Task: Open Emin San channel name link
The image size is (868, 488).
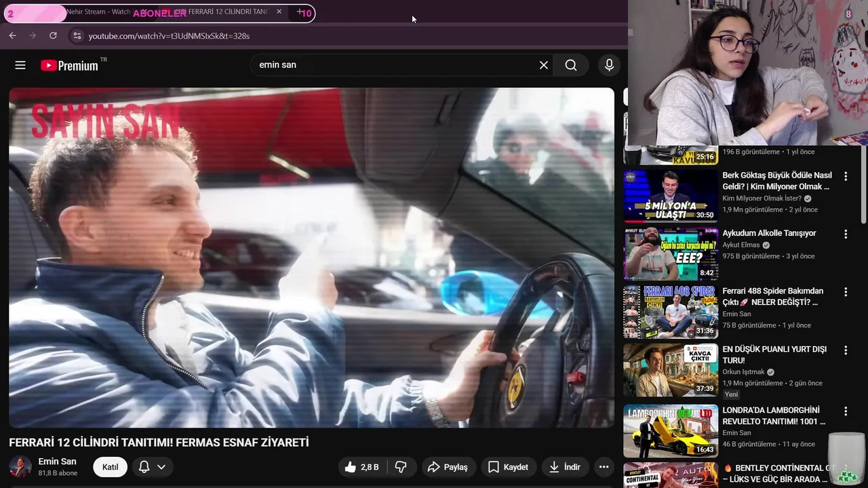Action: 57,462
